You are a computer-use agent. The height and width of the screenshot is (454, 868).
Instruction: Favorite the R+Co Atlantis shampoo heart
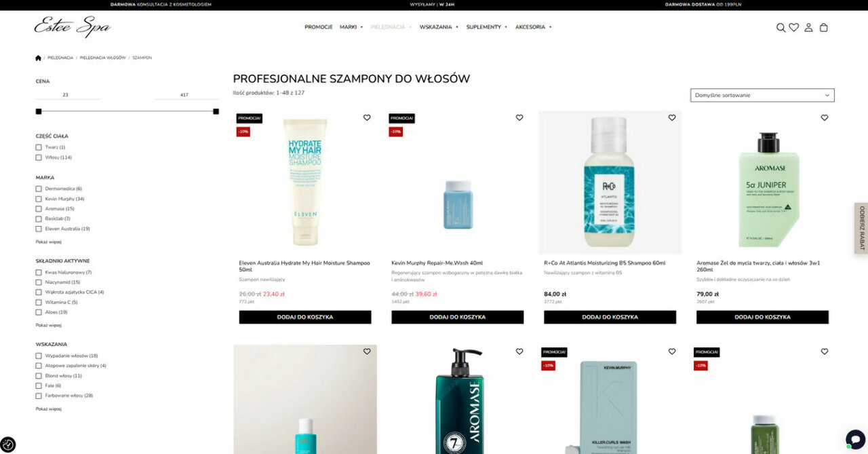coord(672,117)
